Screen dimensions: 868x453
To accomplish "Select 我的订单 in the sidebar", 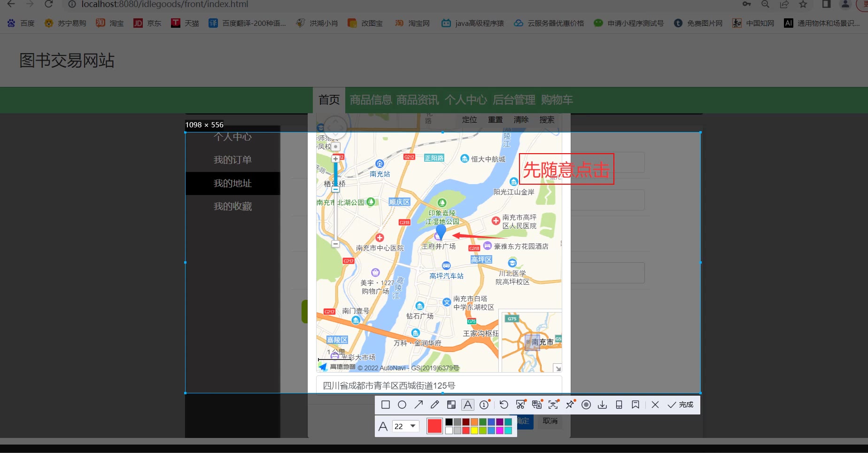I will (x=232, y=160).
